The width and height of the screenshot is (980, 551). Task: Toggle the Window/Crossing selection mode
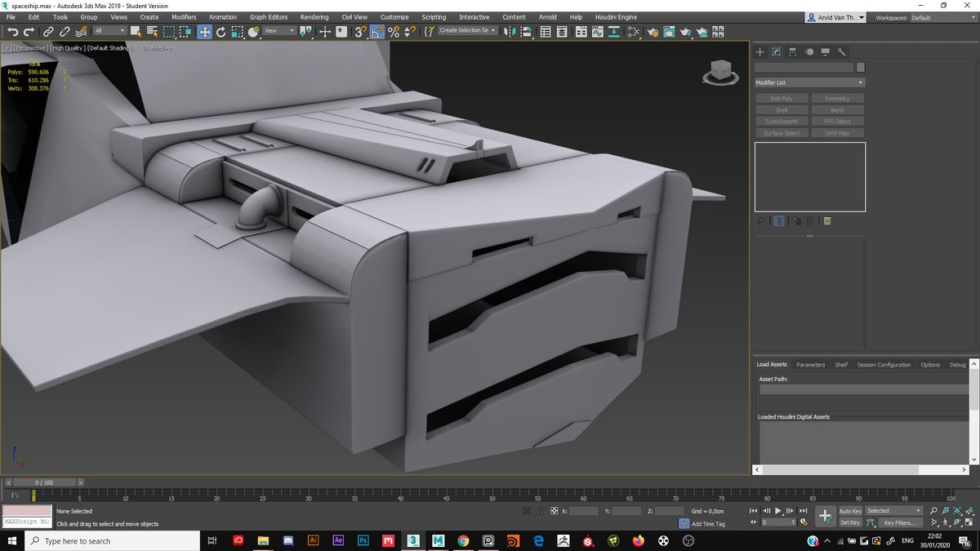(x=186, y=32)
